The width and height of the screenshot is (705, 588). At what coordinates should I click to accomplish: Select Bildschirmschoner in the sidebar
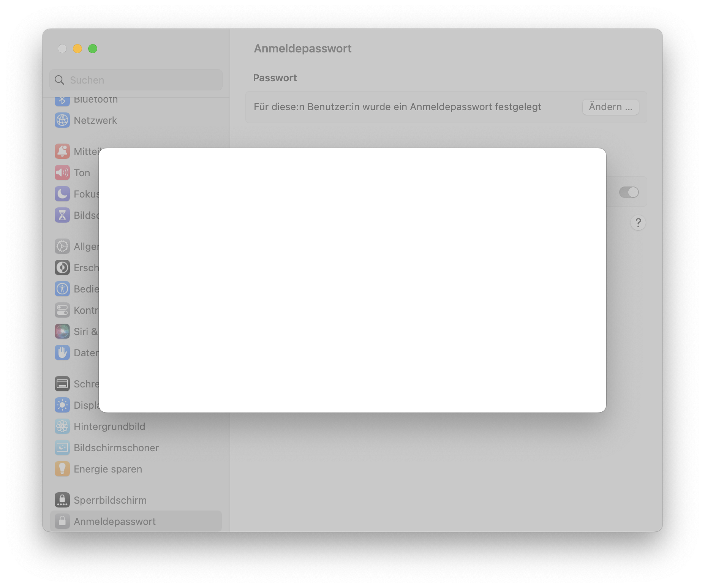pos(136,448)
